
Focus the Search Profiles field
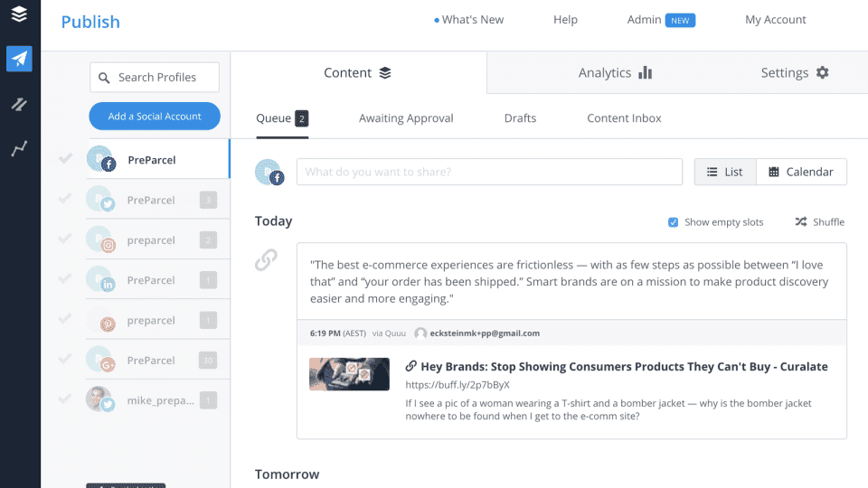(155, 77)
